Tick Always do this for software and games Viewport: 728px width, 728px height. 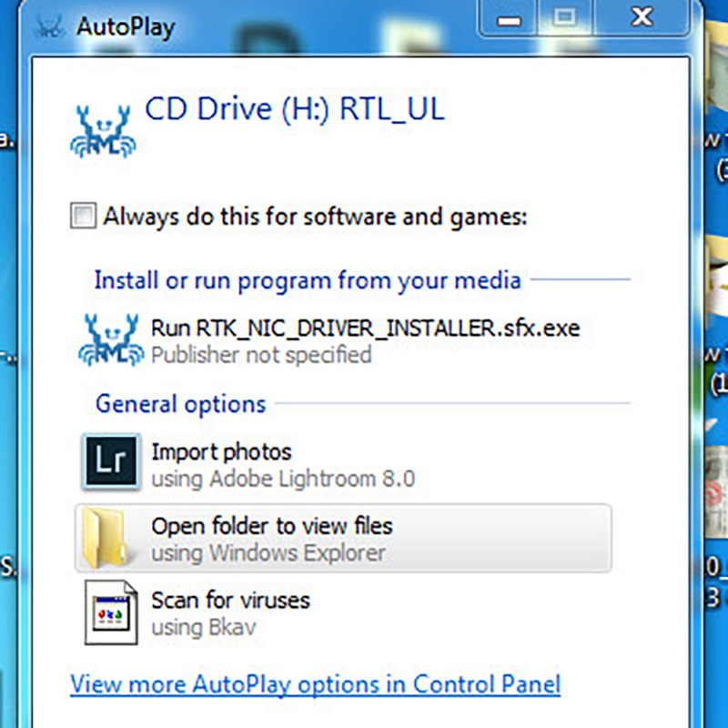click(83, 216)
